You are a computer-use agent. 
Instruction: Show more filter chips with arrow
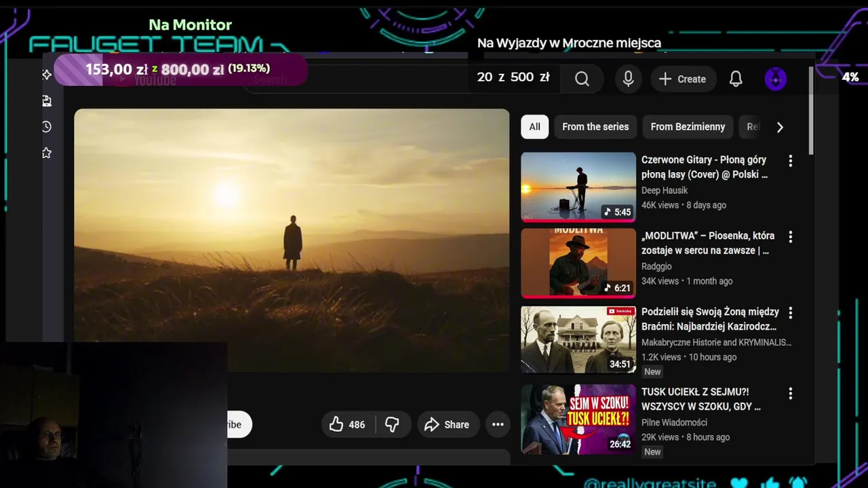click(780, 127)
